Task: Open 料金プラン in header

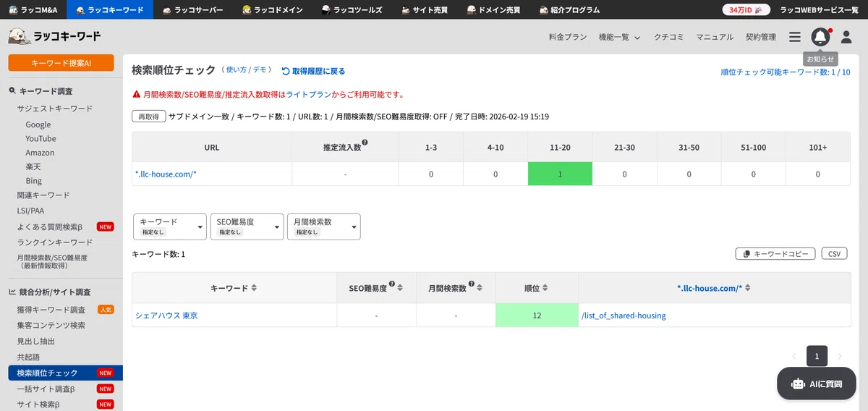Action: [568, 37]
